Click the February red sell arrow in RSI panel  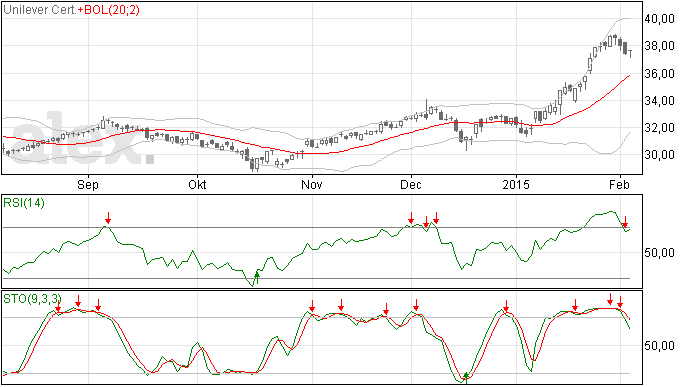tap(625, 221)
